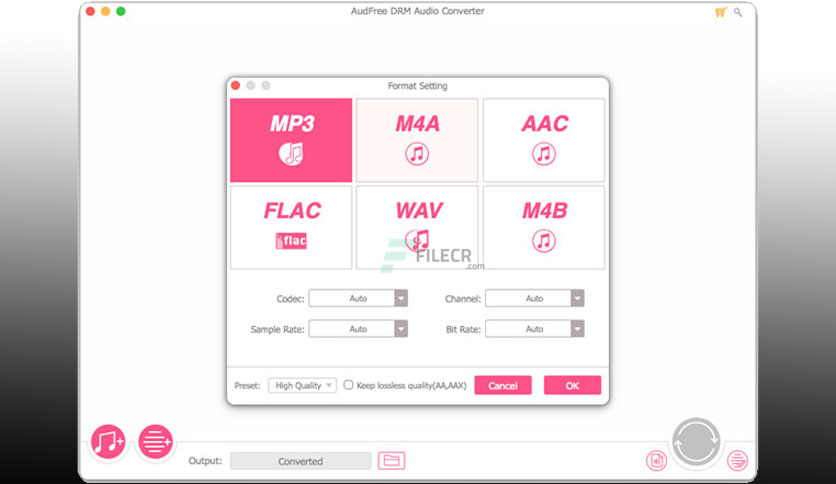Expand the Channel dropdown

pyautogui.click(x=535, y=299)
